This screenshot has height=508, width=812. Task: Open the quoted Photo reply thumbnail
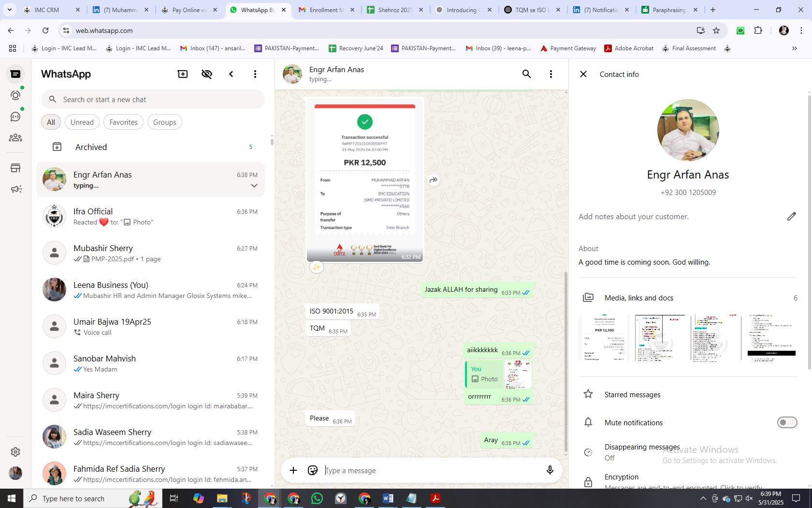[x=518, y=374]
